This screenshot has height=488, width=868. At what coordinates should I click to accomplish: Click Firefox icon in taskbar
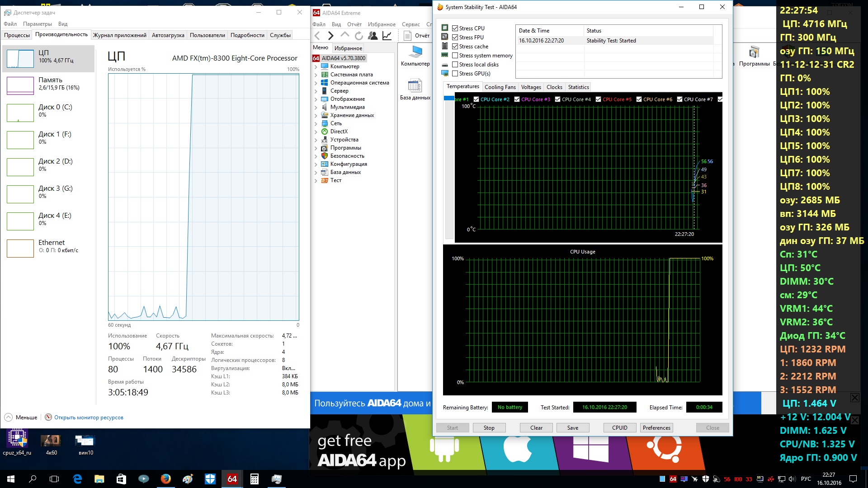166,479
